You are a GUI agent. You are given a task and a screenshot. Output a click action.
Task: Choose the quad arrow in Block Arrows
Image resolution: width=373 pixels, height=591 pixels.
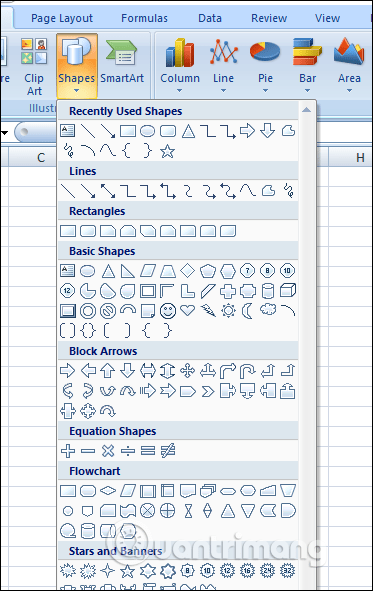[188, 371]
